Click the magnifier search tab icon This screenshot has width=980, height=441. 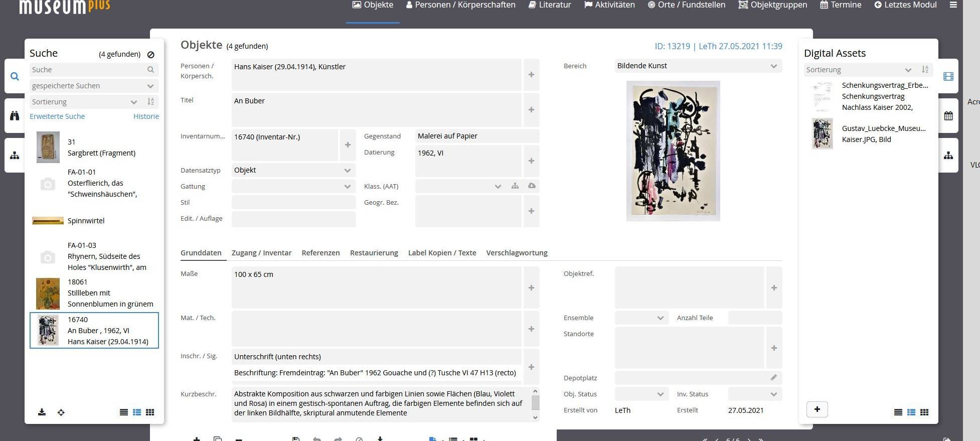point(15,76)
